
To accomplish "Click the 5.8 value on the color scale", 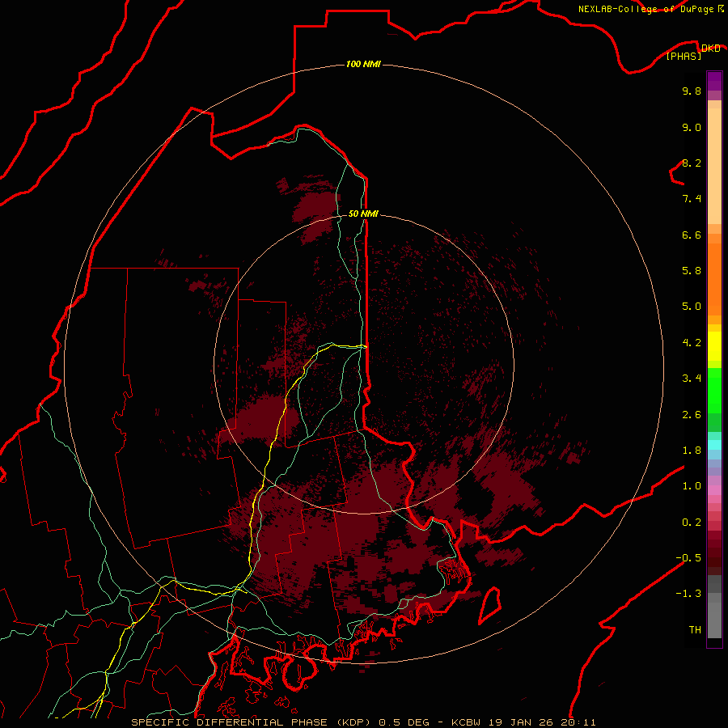I will [692, 271].
